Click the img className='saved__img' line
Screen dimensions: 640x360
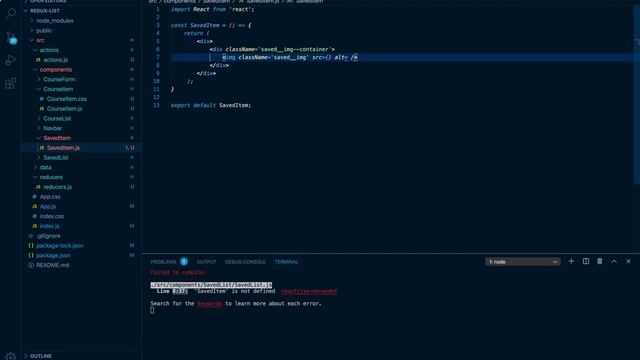[x=290, y=58]
